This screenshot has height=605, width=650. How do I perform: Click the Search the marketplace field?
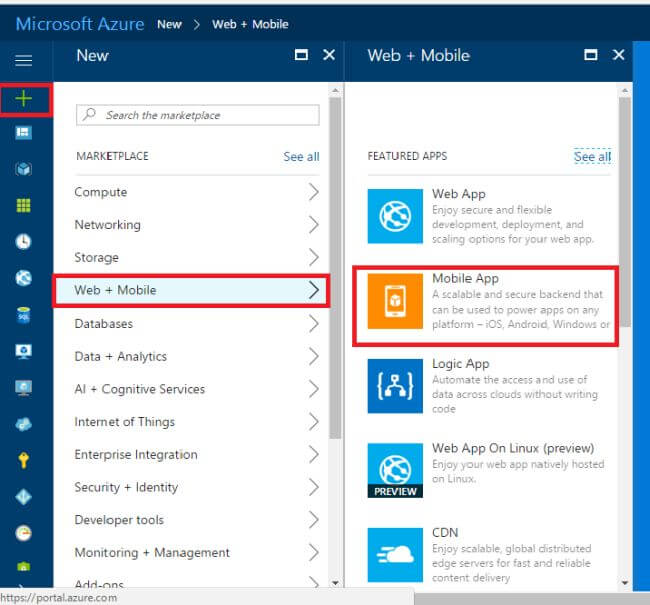[x=198, y=115]
